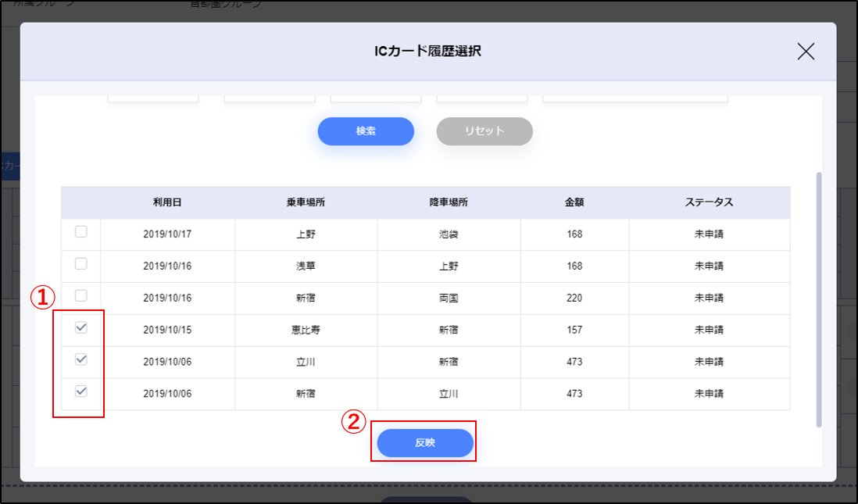This screenshot has width=858, height=504.
Task: Click the 降車場所 column header
Action: coord(449,202)
